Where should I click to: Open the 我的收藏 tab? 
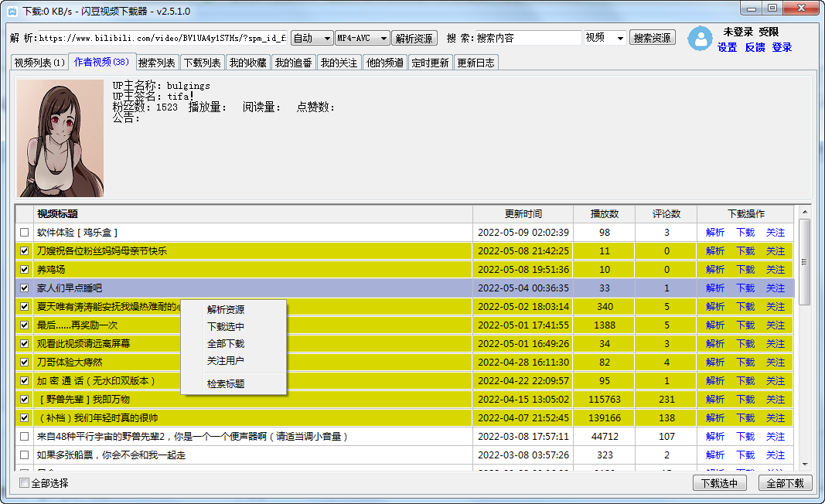(247, 63)
